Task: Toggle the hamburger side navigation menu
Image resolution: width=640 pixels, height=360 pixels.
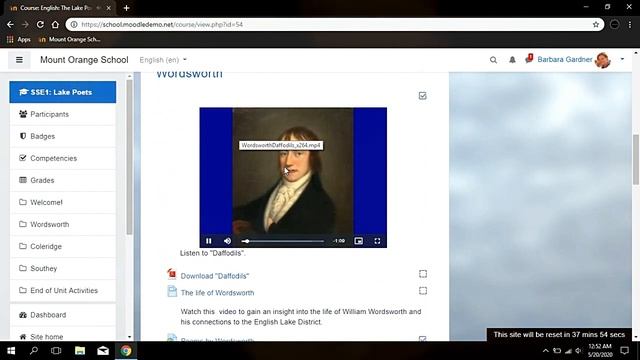Action: [x=19, y=60]
